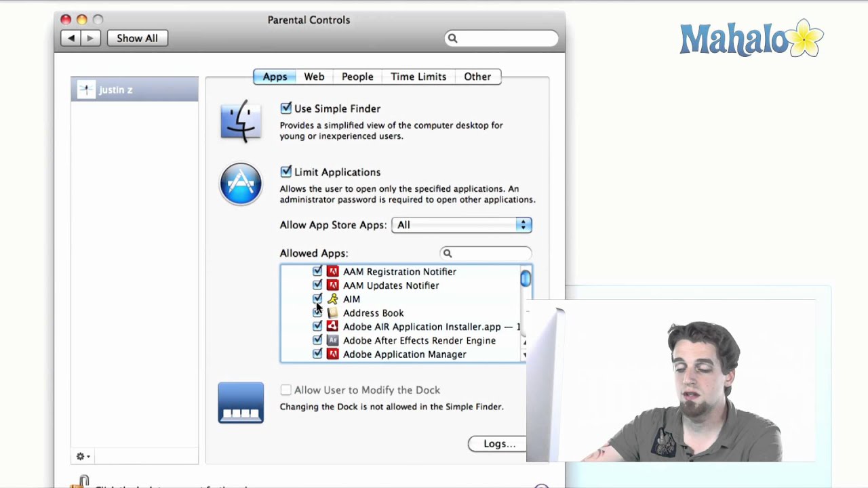The width and height of the screenshot is (868, 488).
Task: Select the Address Book row text
Action: 373,313
